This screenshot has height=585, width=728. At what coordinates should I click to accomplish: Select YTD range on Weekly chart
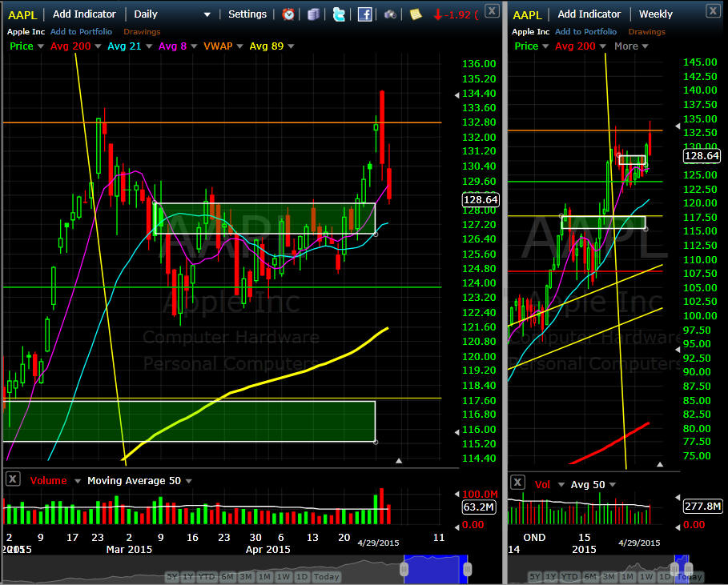[x=569, y=577]
